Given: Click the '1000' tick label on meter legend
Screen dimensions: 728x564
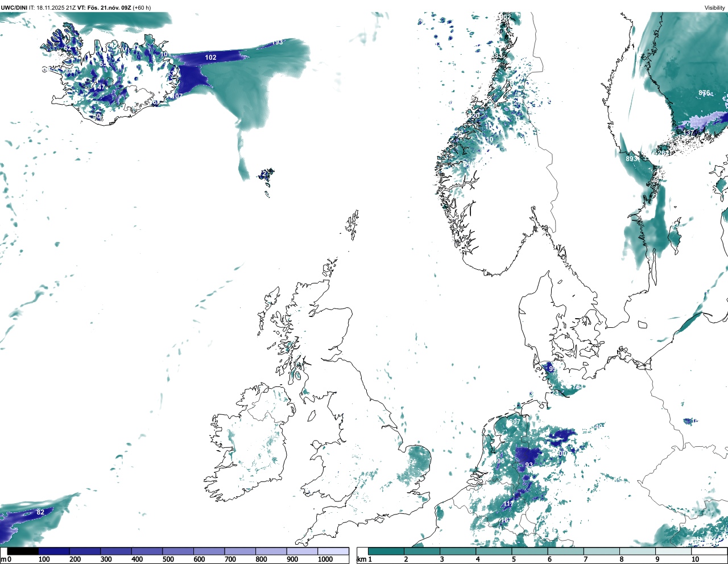Looking at the screenshot, I should point(325,559).
